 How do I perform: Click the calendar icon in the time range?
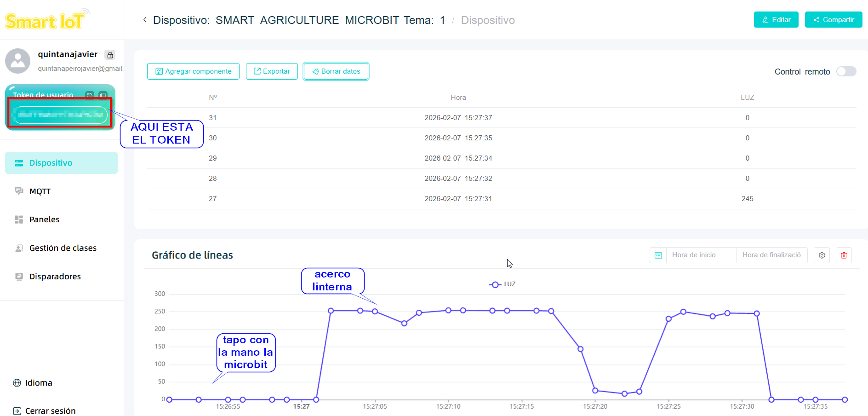[658, 255]
